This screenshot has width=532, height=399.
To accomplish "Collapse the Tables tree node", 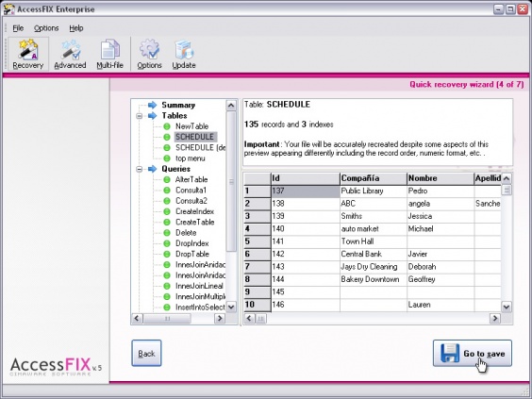I will (x=139, y=116).
